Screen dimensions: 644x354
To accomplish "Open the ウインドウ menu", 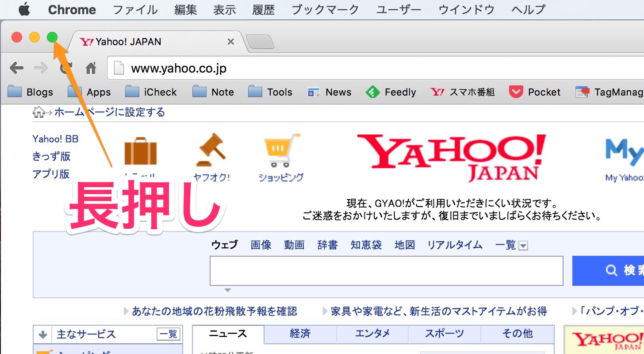I will coord(466,10).
